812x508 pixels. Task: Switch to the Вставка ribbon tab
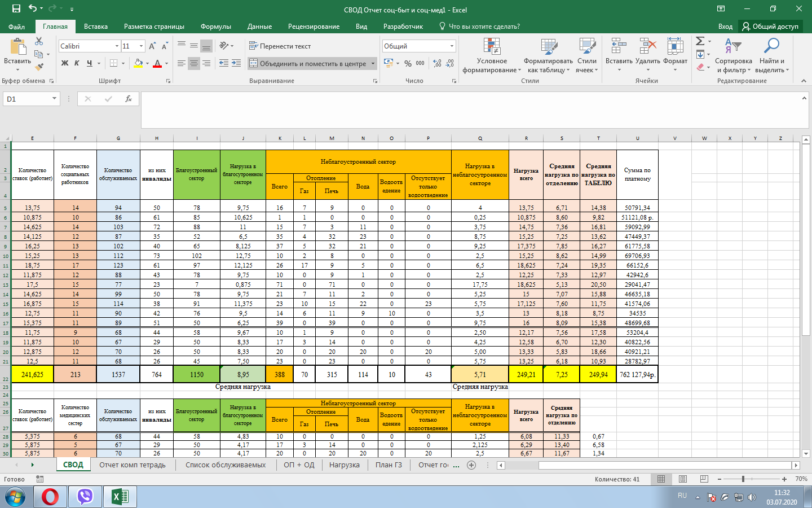point(96,27)
